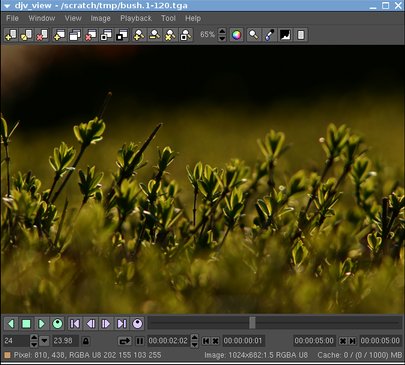This screenshot has height=365, width=405.
Task: Click the in point field 00:00:00:01
Action: tap(243, 341)
